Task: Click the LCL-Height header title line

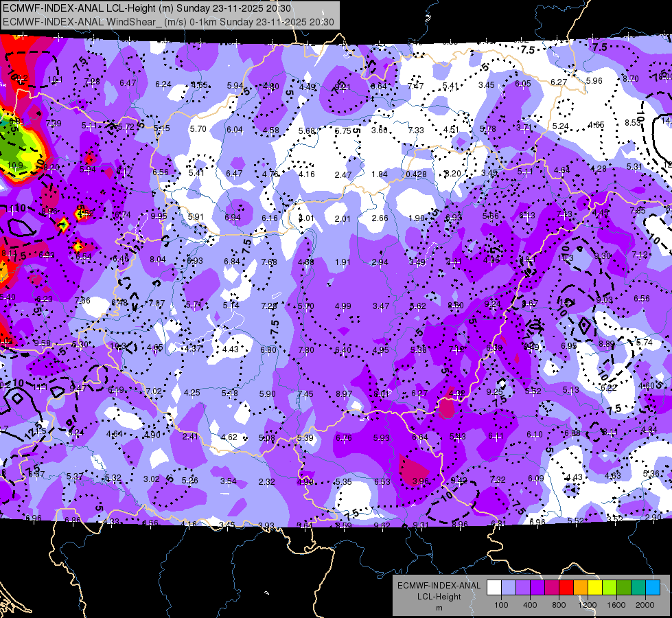Action: [x=147, y=8]
